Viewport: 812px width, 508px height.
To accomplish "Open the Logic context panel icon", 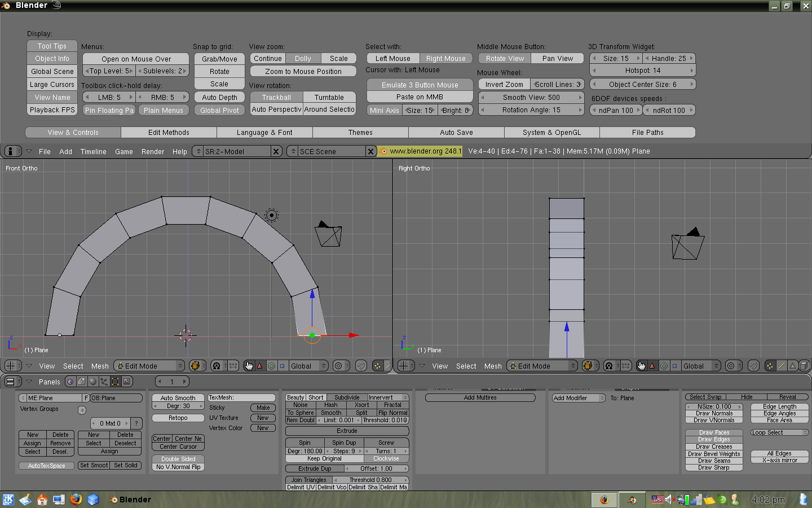I will [70, 382].
